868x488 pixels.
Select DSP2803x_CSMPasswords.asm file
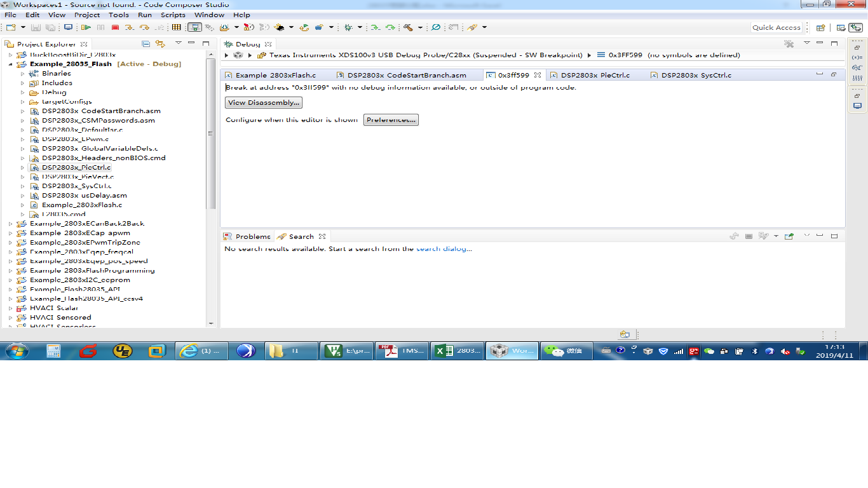click(98, 121)
